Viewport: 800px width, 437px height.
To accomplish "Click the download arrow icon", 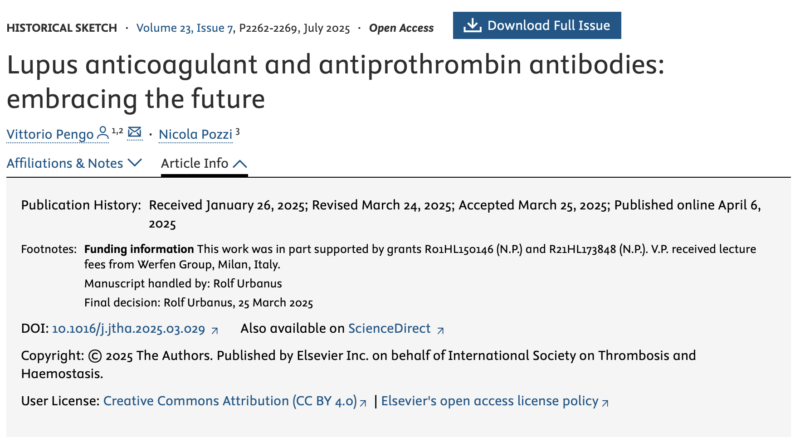I will [472, 25].
